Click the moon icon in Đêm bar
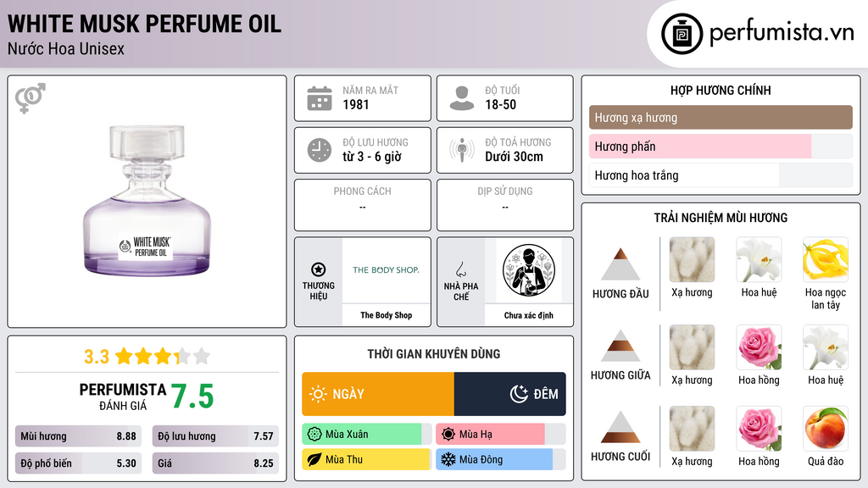Image resolution: width=868 pixels, height=488 pixels. point(519,394)
